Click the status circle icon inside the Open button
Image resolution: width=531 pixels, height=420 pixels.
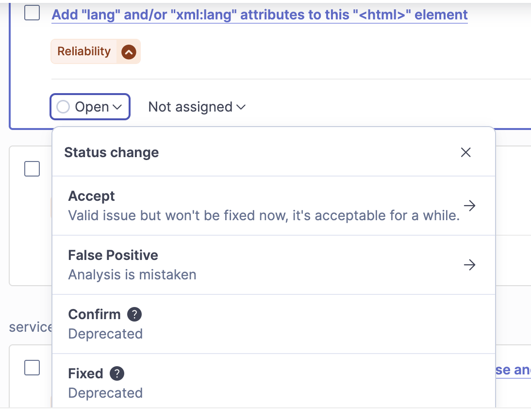coord(64,107)
